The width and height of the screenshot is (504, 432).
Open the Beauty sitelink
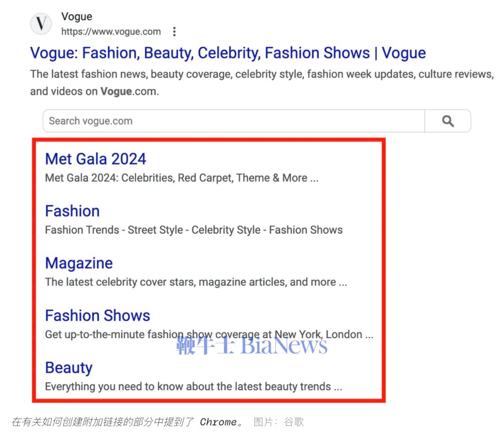(69, 367)
